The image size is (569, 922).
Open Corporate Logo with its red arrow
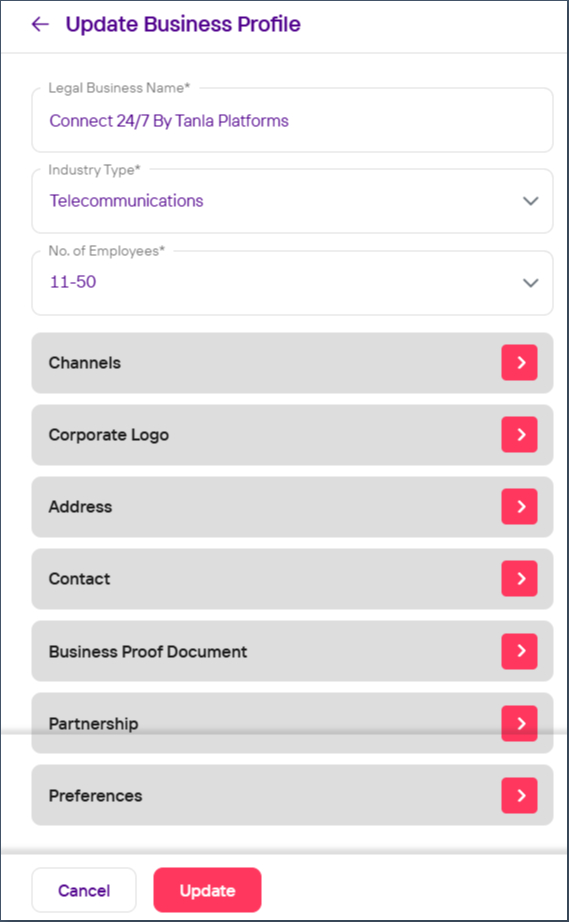[519, 435]
